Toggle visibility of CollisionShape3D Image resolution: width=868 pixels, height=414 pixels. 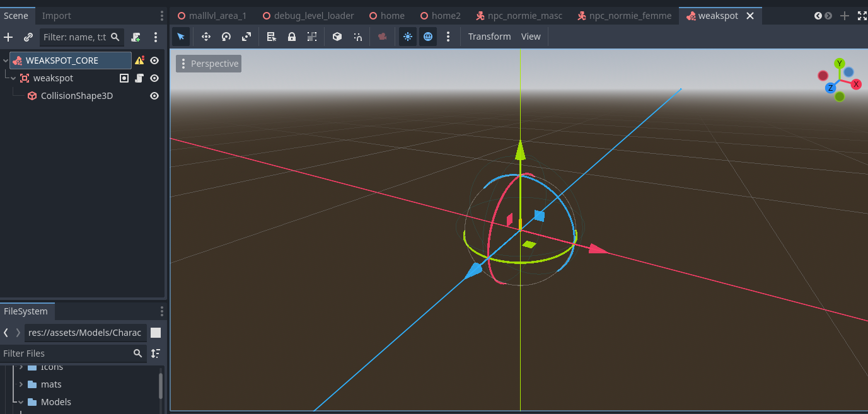[154, 96]
